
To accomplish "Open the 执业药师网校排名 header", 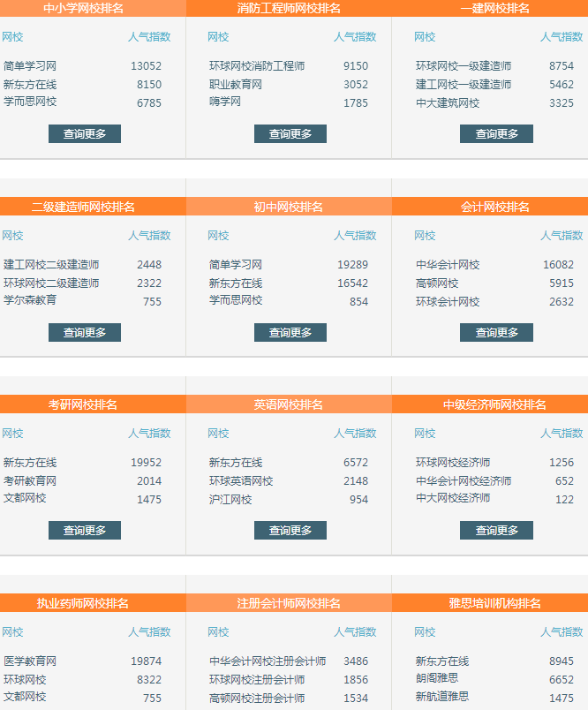I will coord(83,603).
